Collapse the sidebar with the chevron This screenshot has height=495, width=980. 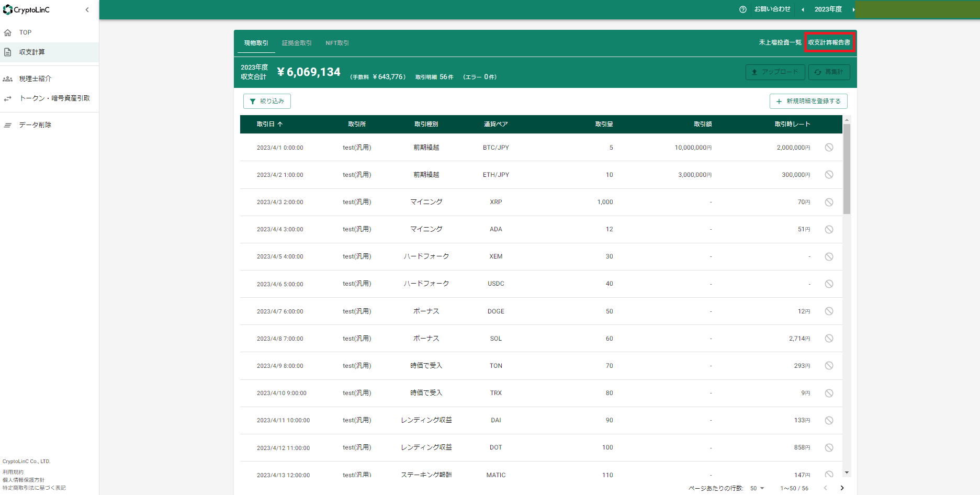[87, 10]
